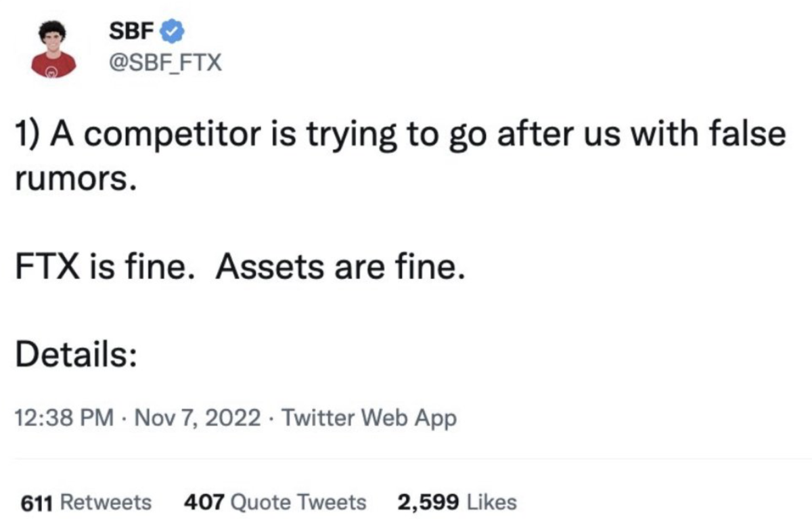The image size is (812, 532).
Task: Click the @SBF_FTX handle
Action: tap(165, 64)
